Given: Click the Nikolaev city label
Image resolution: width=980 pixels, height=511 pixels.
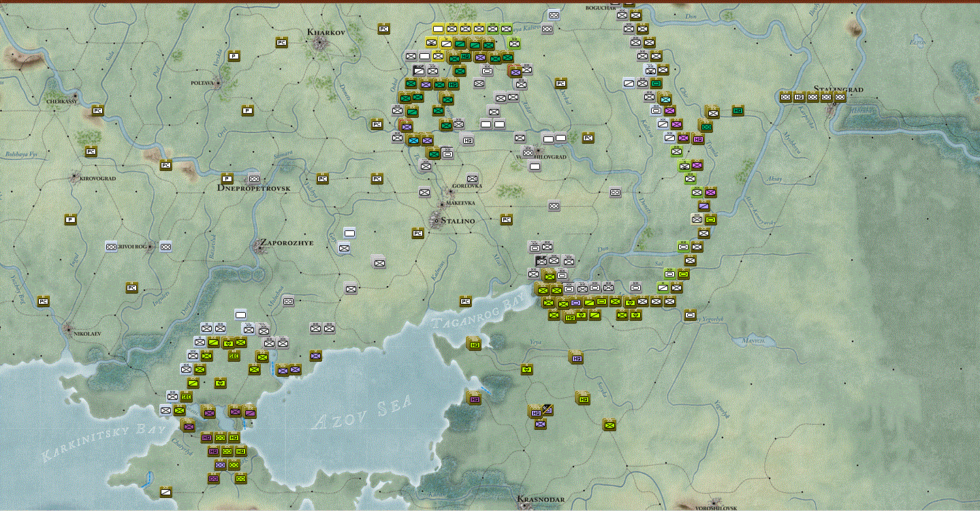Looking at the screenshot, I should (86, 334).
